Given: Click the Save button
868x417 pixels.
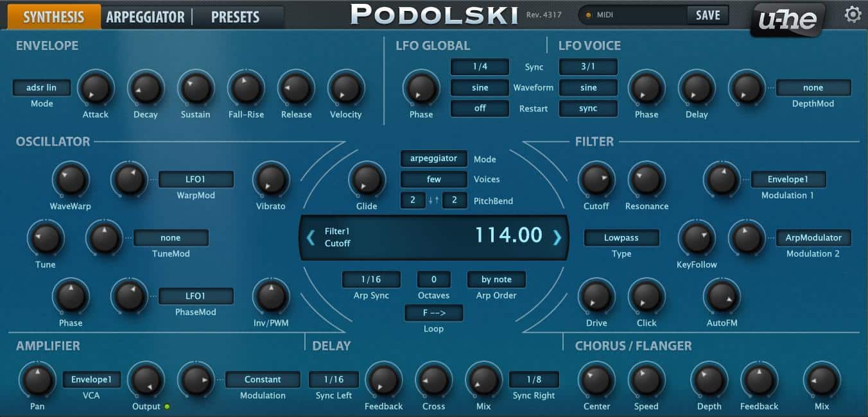Looking at the screenshot, I should (707, 15).
